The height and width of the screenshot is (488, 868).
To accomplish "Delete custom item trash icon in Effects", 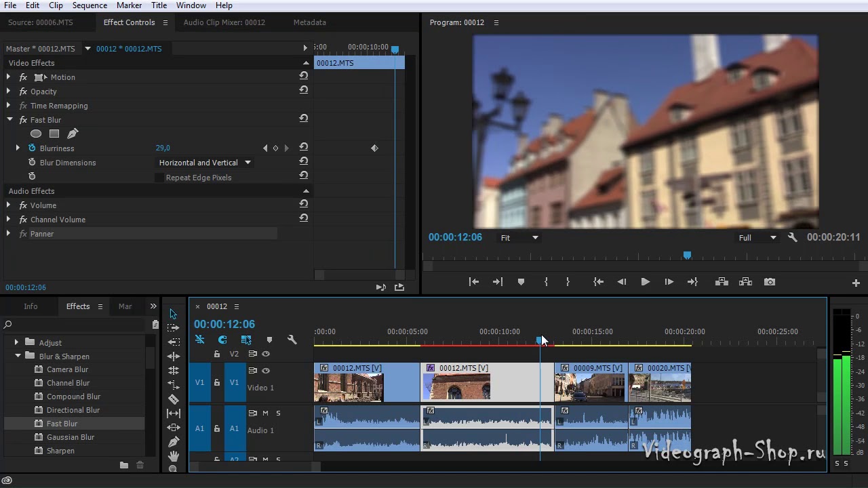I will (x=140, y=465).
